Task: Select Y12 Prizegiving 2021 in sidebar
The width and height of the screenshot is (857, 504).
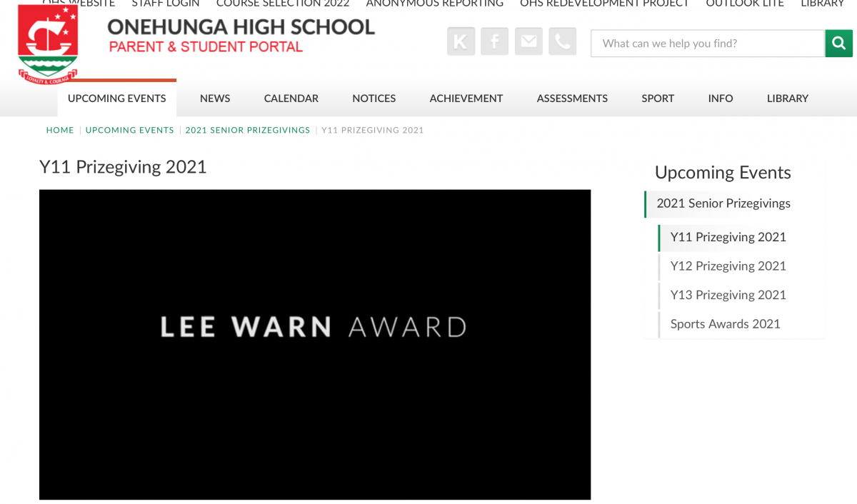Action: pyautogui.click(x=728, y=266)
